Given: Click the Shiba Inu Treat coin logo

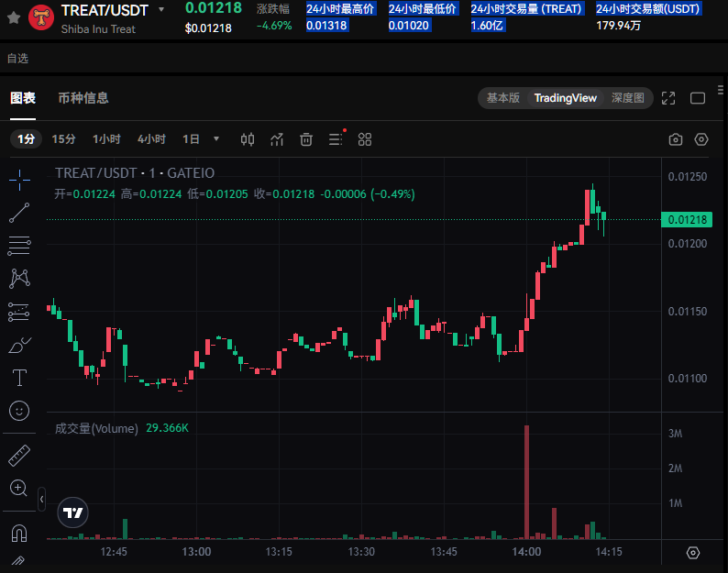Looking at the screenshot, I should pos(41,17).
